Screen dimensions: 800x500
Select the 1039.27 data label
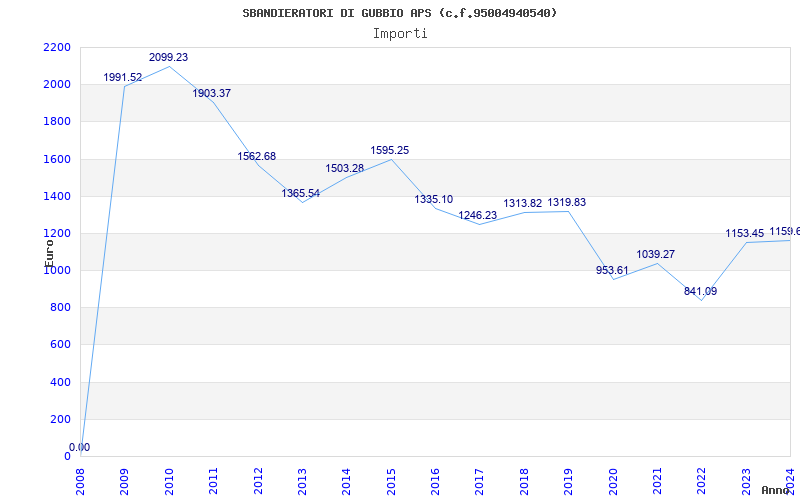point(656,254)
